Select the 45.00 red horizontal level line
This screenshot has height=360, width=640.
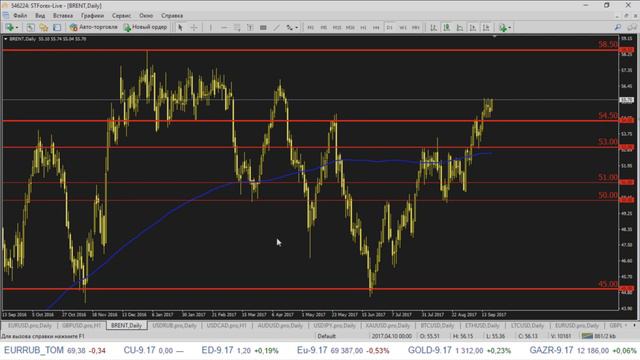pos(310,289)
